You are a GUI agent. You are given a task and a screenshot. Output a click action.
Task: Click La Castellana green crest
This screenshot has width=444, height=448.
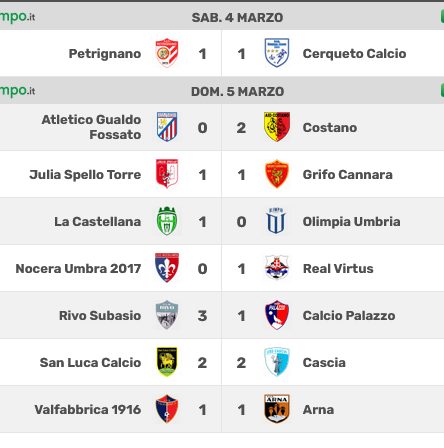(167, 221)
